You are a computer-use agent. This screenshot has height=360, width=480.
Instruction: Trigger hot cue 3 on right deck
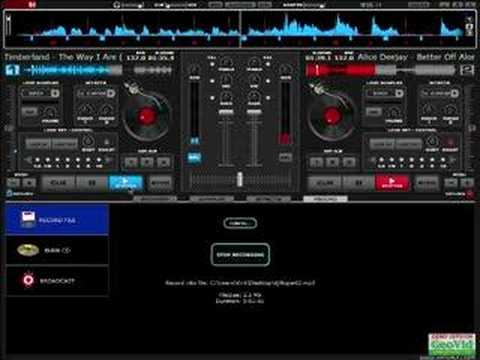349,162
